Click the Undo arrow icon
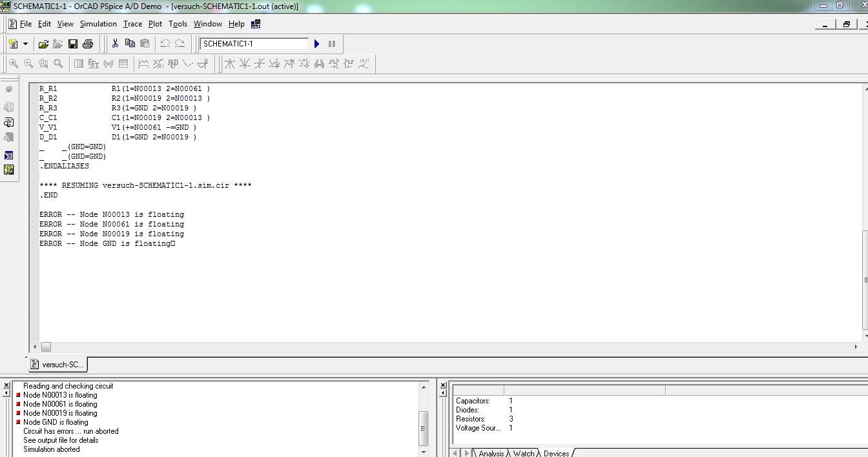The height and width of the screenshot is (457, 868). pos(165,44)
